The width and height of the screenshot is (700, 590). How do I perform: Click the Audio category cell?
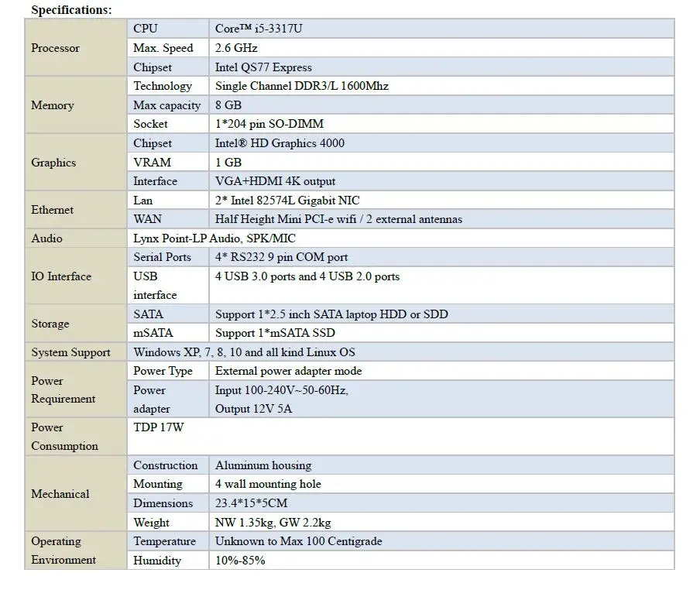pos(76,238)
